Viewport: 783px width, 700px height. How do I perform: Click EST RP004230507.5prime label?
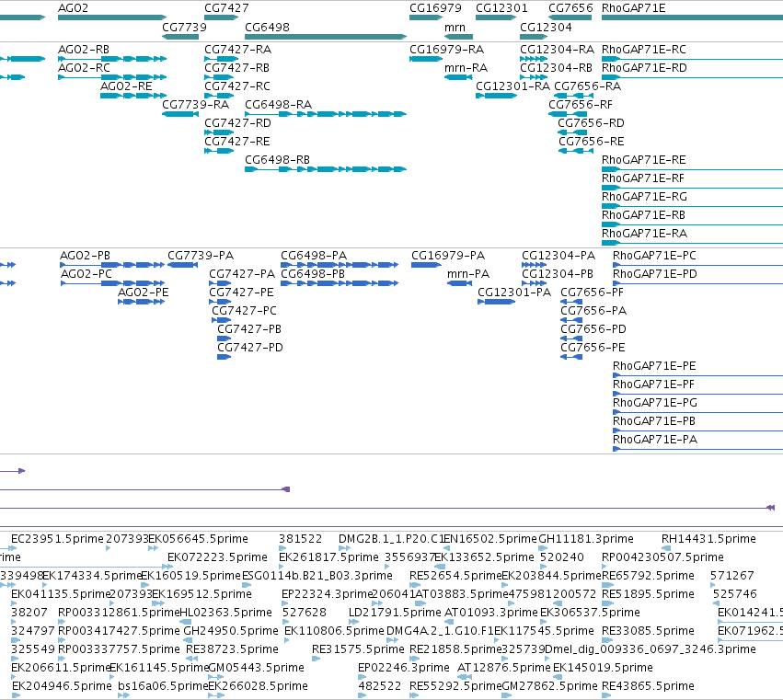[662, 557]
